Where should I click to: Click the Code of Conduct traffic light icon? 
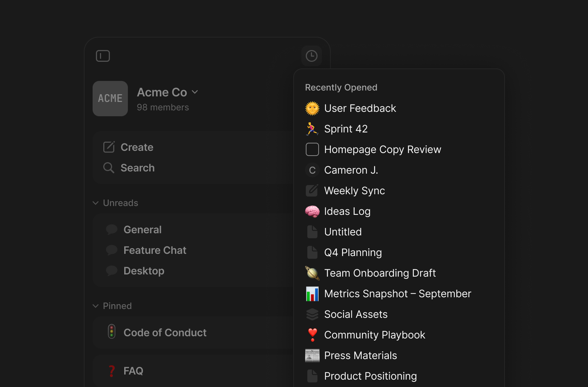(112, 332)
